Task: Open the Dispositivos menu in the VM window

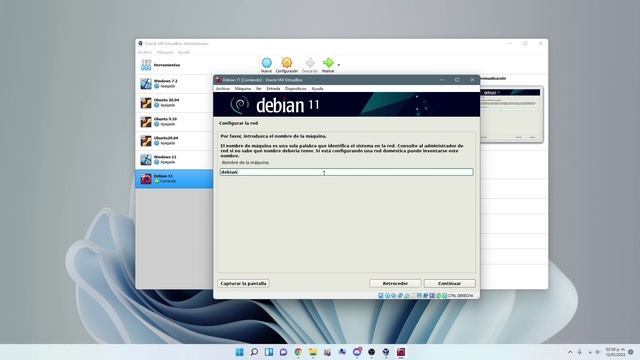Action: (296, 89)
